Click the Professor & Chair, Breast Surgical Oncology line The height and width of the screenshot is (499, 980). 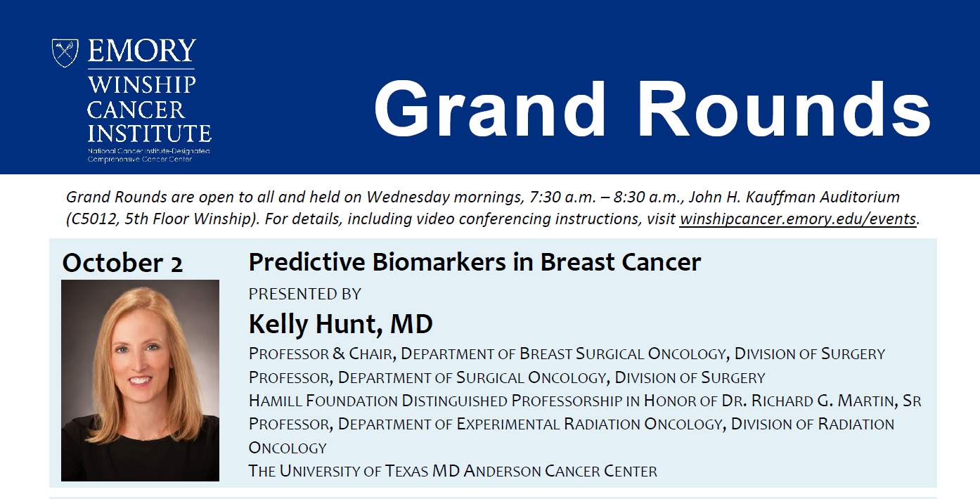(567, 354)
